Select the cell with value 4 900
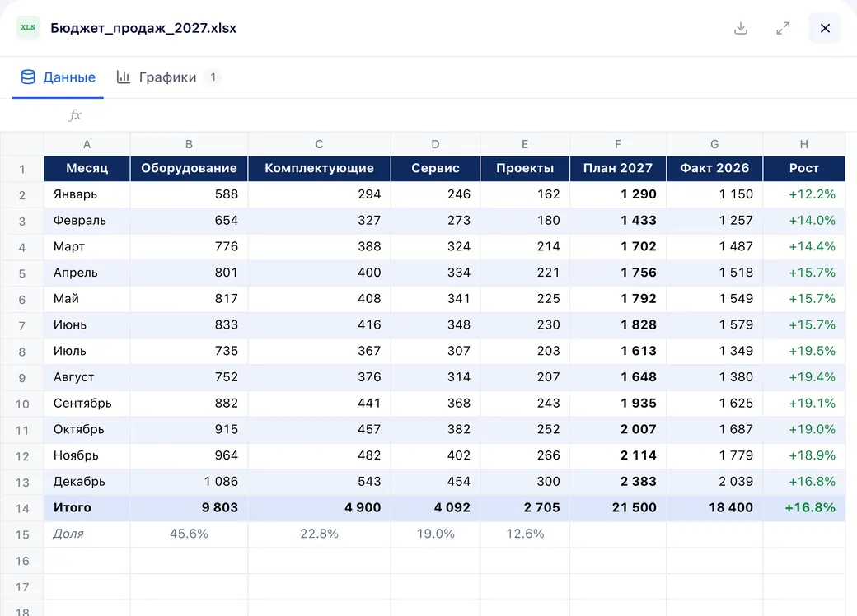Image resolution: width=857 pixels, height=616 pixels. pos(319,508)
